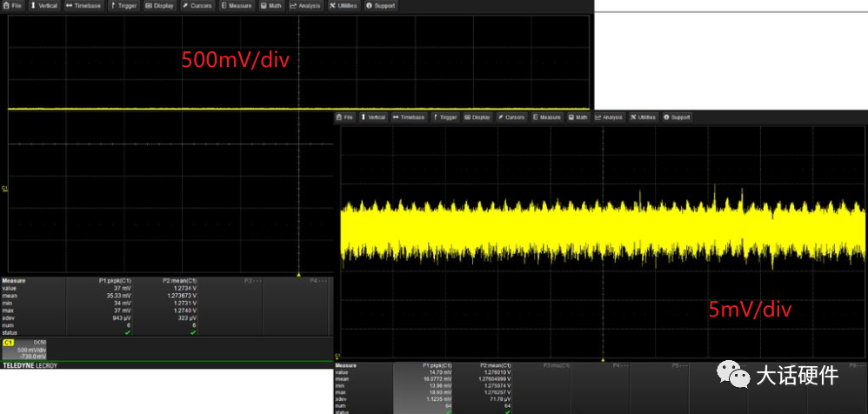Open the C1 channel descriptor box showing 500 mV/div
Viewport: 868px width, 414px height.
tap(25, 349)
